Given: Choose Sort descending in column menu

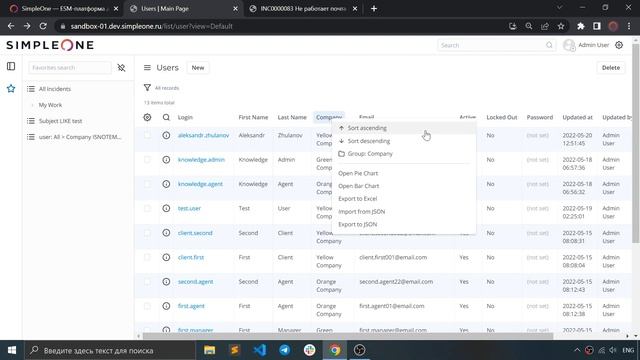Looking at the screenshot, I should (x=404, y=141).
